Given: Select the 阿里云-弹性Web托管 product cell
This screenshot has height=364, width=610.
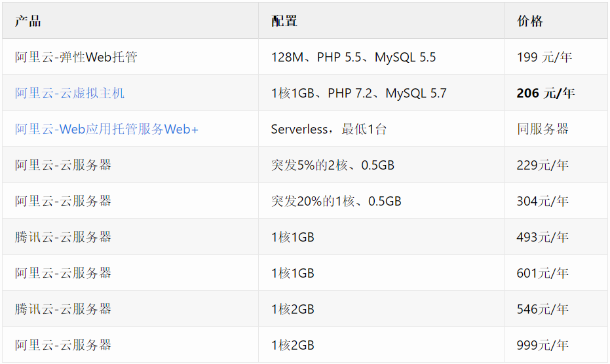Looking at the screenshot, I should [130, 57].
